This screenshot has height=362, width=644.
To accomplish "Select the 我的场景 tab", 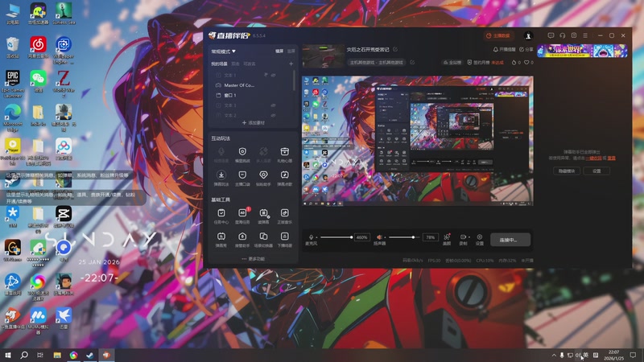I will 219,64.
